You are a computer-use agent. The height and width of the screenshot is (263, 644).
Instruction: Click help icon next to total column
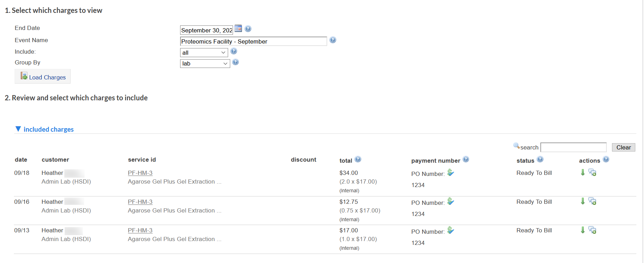pyautogui.click(x=358, y=160)
